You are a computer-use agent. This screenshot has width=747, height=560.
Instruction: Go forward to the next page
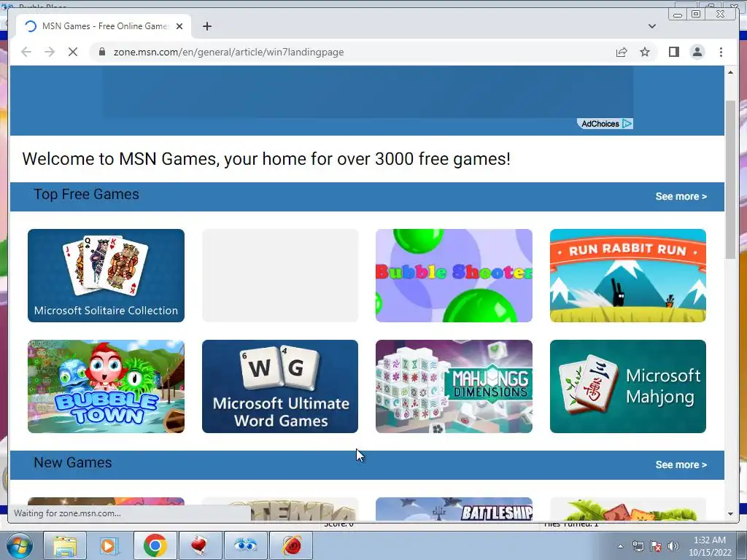[x=50, y=52]
